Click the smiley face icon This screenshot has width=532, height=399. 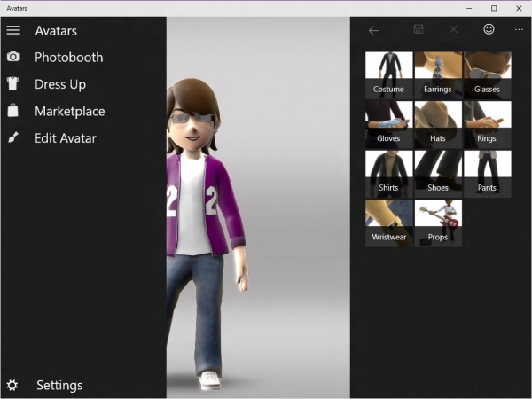(x=489, y=29)
